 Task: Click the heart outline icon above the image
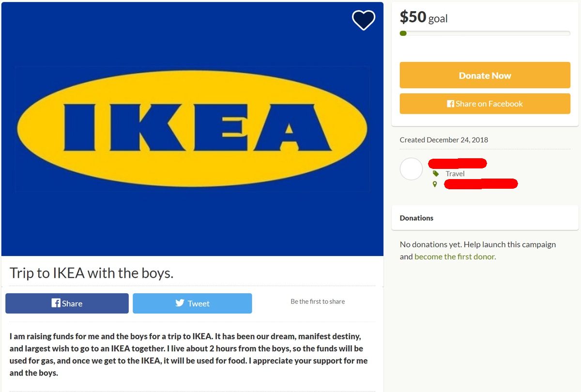363,20
